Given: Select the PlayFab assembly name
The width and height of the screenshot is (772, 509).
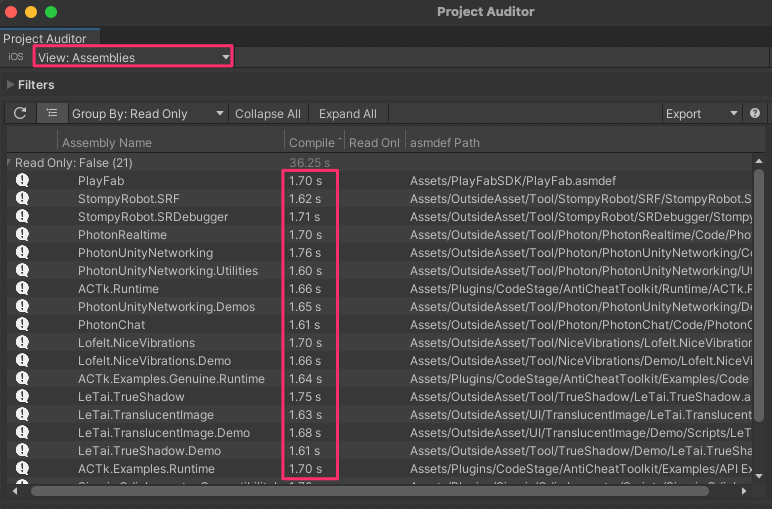Looking at the screenshot, I should tap(101, 181).
